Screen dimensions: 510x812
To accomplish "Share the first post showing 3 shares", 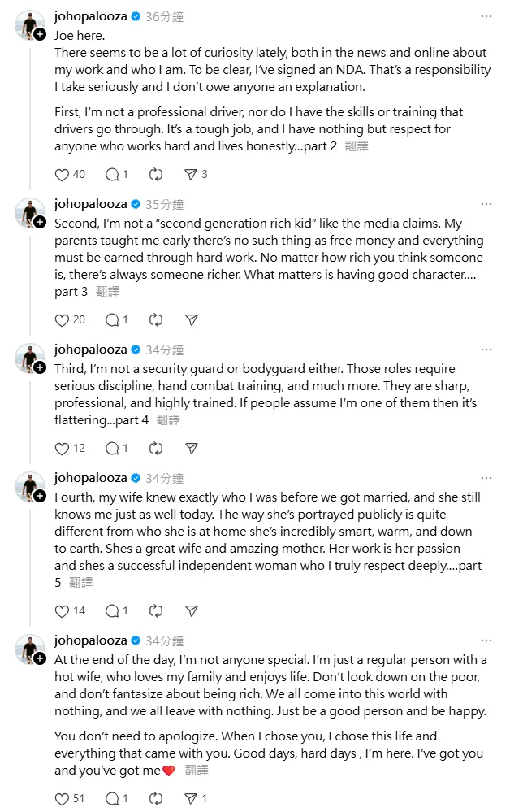I will coord(191,174).
